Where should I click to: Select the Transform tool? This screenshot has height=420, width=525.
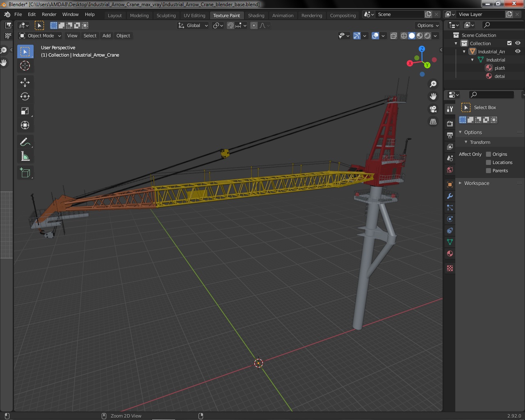click(x=25, y=126)
